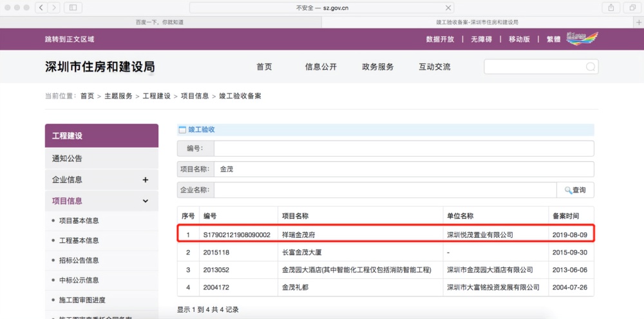The width and height of the screenshot is (644, 319).
Task: Click 竣工验收备案 in breadcrumb
Action: pyautogui.click(x=240, y=96)
